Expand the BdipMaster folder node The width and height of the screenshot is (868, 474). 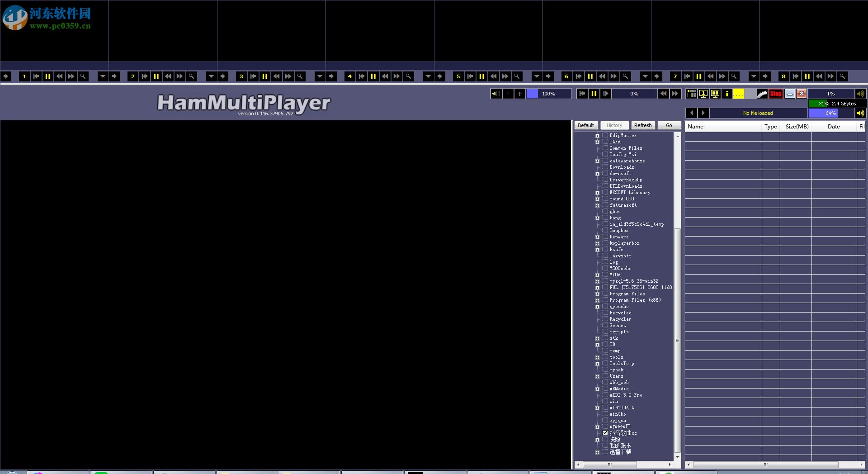pos(597,136)
